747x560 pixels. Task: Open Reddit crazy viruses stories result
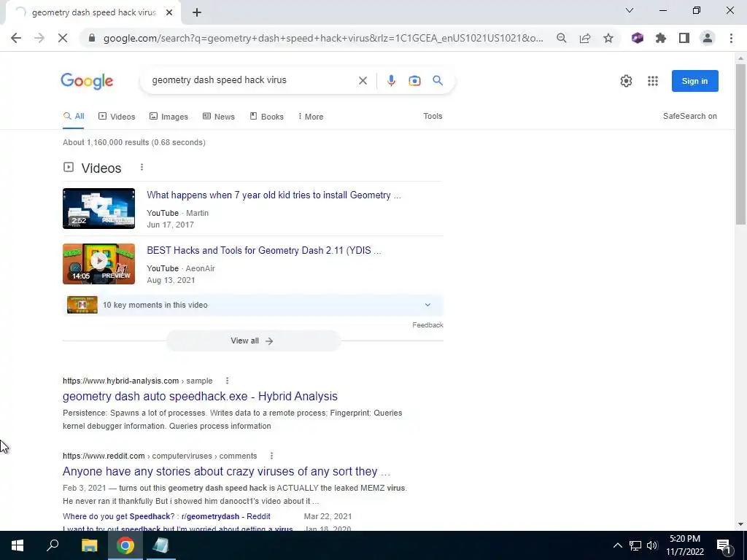pyautogui.click(x=226, y=472)
